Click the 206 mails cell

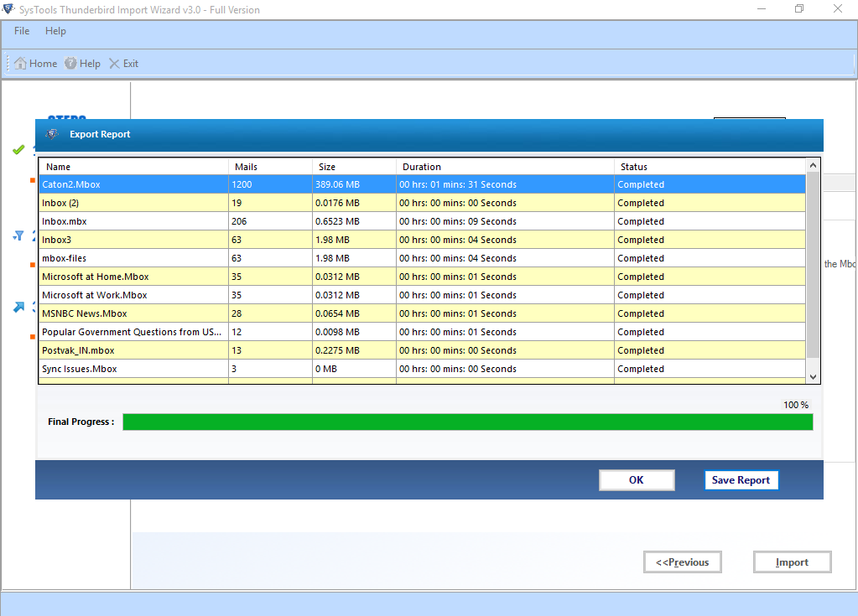[270, 221]
